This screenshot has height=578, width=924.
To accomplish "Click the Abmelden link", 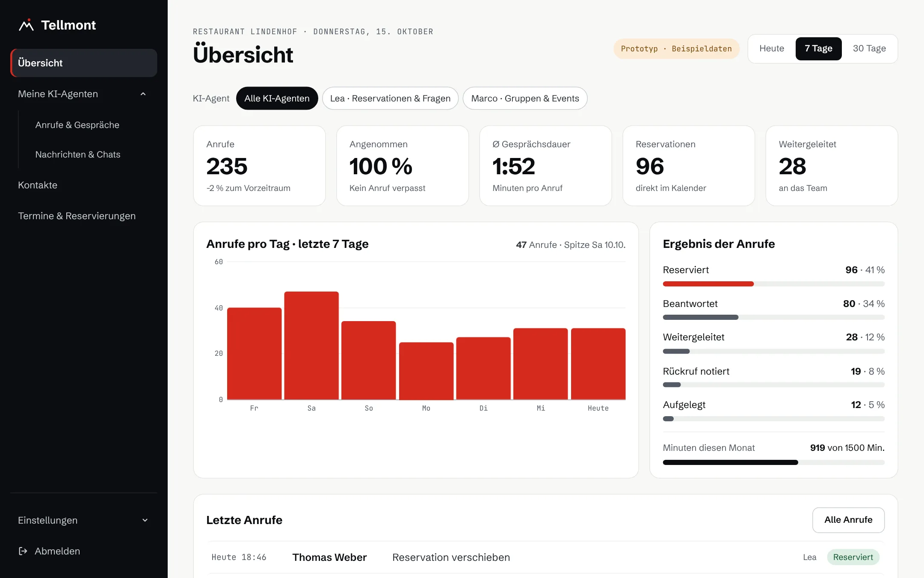I will tap(57, 551).
